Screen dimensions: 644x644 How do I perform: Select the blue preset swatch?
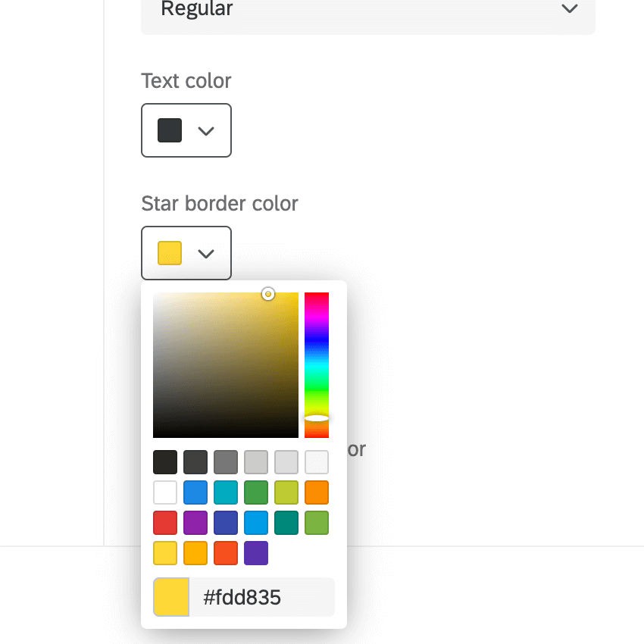[x=195, y=492]
